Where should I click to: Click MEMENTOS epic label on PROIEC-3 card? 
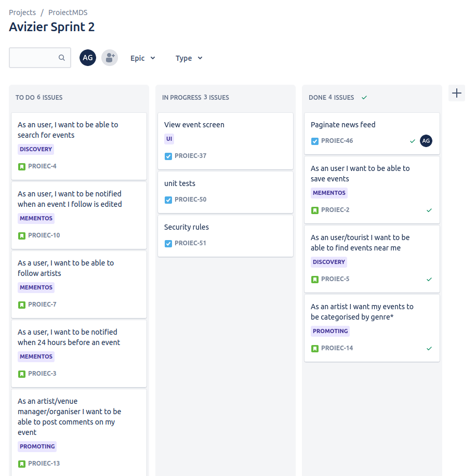pyautogui.click(x=36, y=356)
